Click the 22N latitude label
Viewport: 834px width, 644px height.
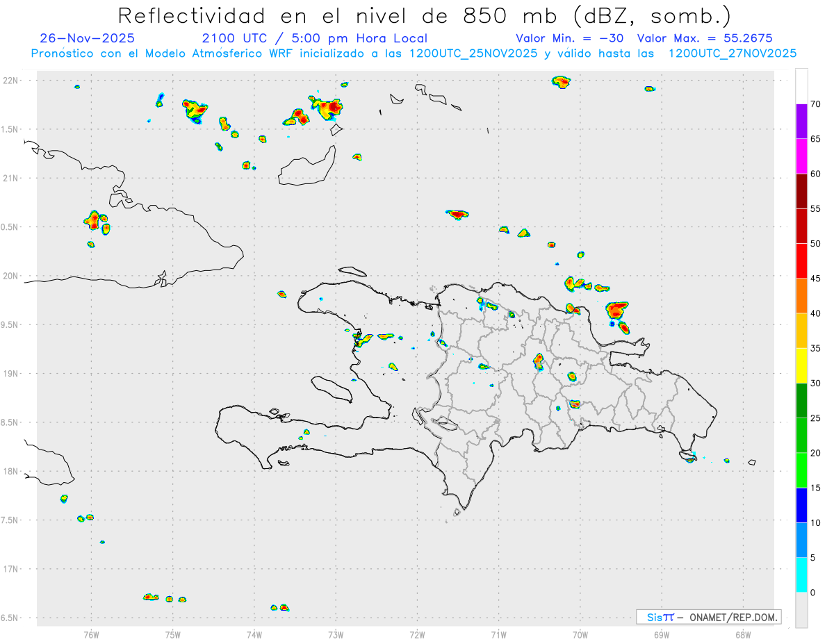pyautogui.click(x=10, y=81)
